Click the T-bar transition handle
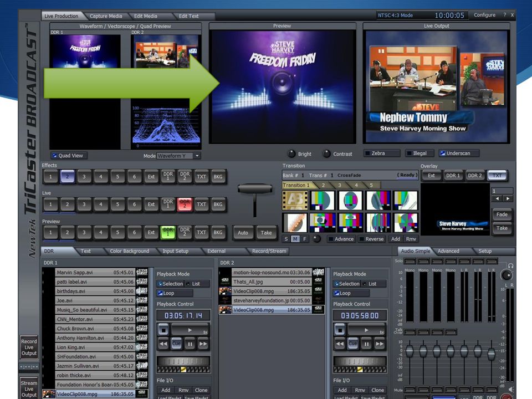Image resolution: width=532 pixels, height=399 pixels. click(255, 188)
